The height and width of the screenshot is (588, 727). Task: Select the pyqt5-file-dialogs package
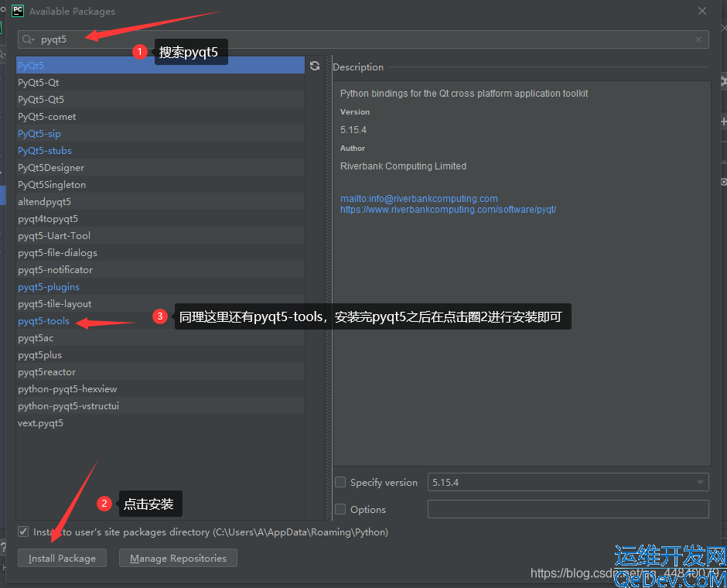(160, 253)
